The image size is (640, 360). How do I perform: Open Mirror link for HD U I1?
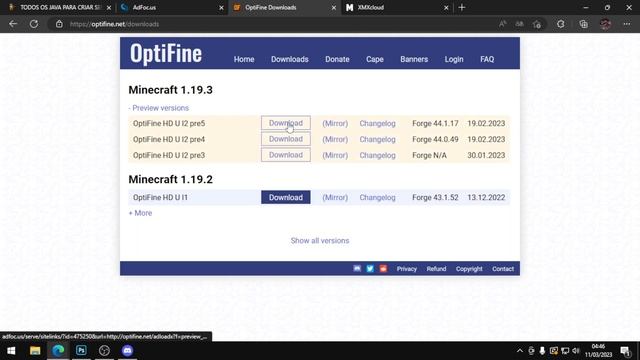click(x=335, y=198)
